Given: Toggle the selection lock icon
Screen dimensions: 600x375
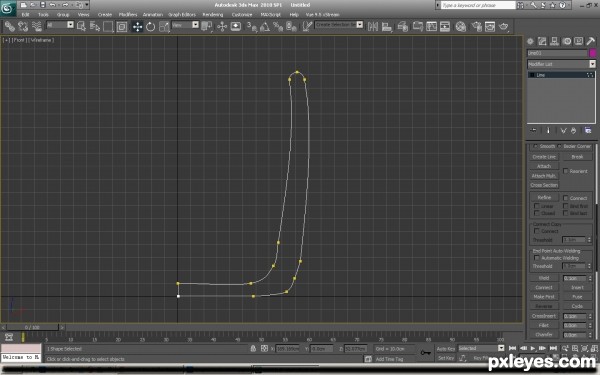Looking at the screenshot, I should 253,349.
